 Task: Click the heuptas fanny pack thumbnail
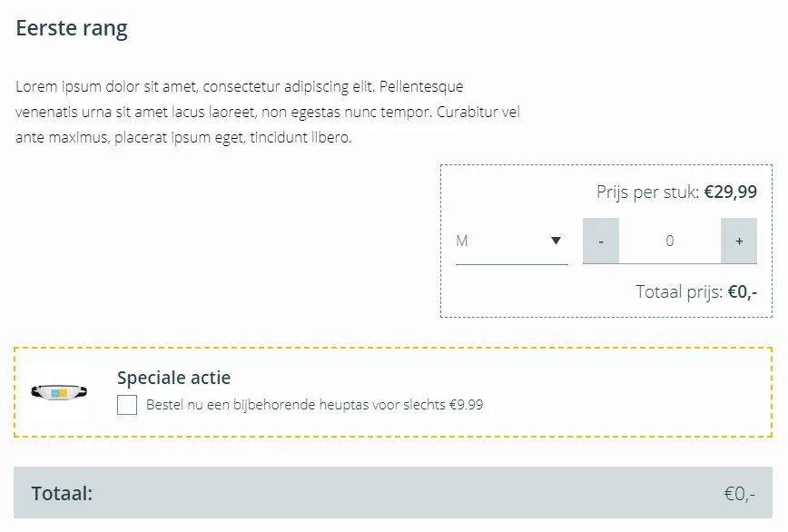click(59, 392)
